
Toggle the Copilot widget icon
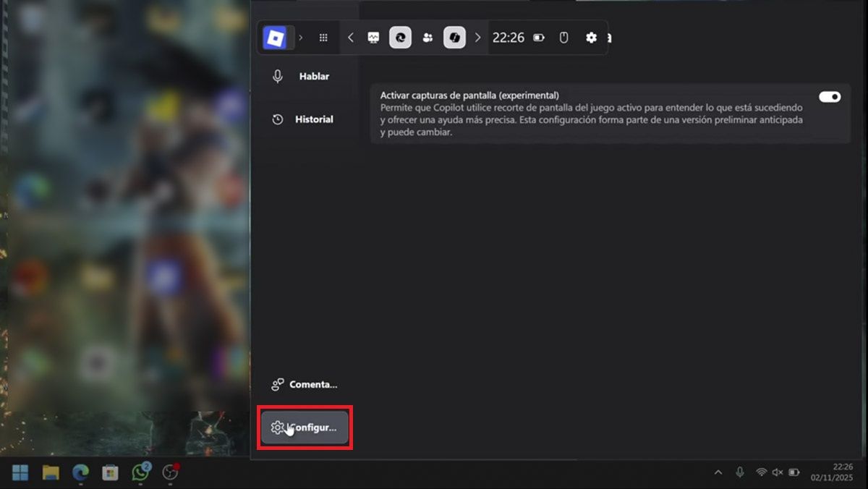[454, 38]
